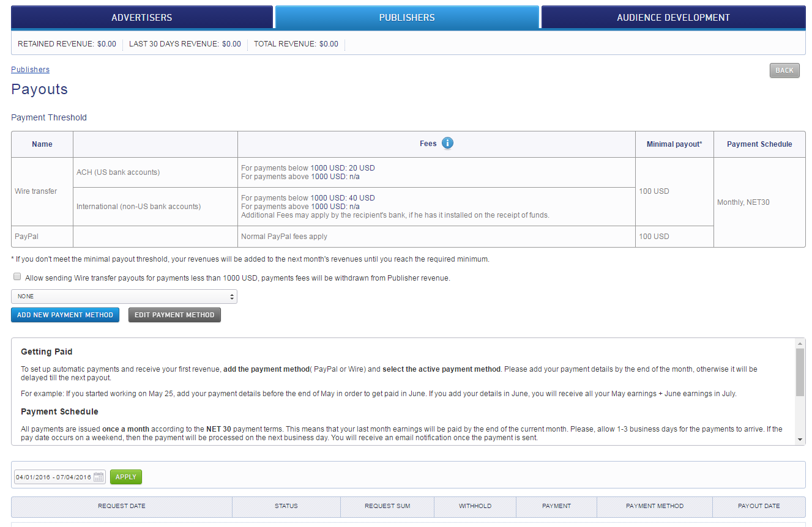Apply the selected date range
This screenshot has width=812, height=527.
pos(126,477)
